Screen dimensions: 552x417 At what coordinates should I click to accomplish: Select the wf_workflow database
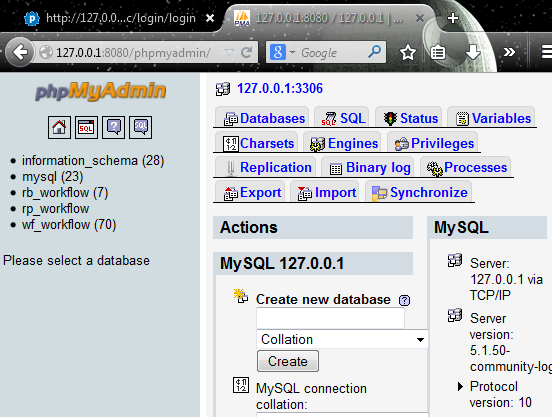pyautogui.click(x=69, y=225)
